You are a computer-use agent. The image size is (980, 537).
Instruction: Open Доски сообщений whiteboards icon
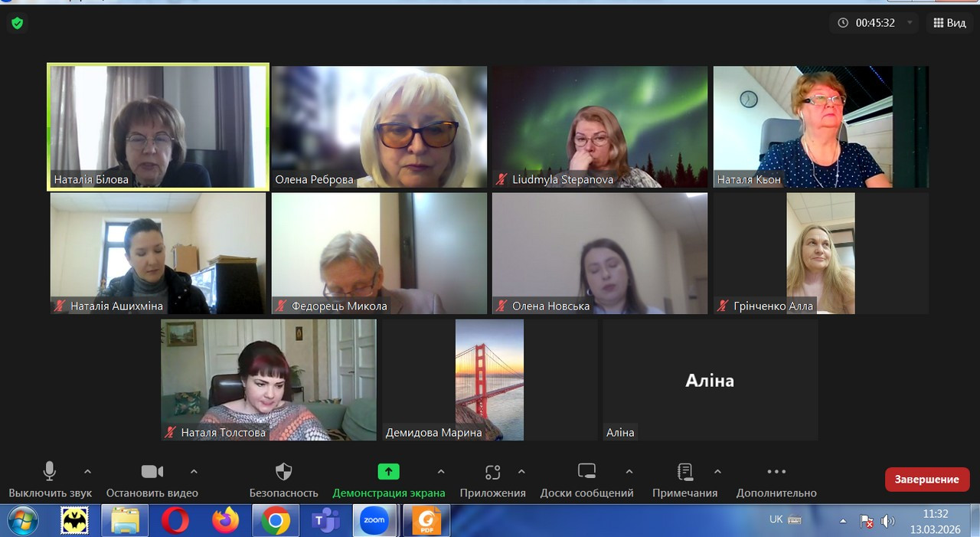point(586,472)
